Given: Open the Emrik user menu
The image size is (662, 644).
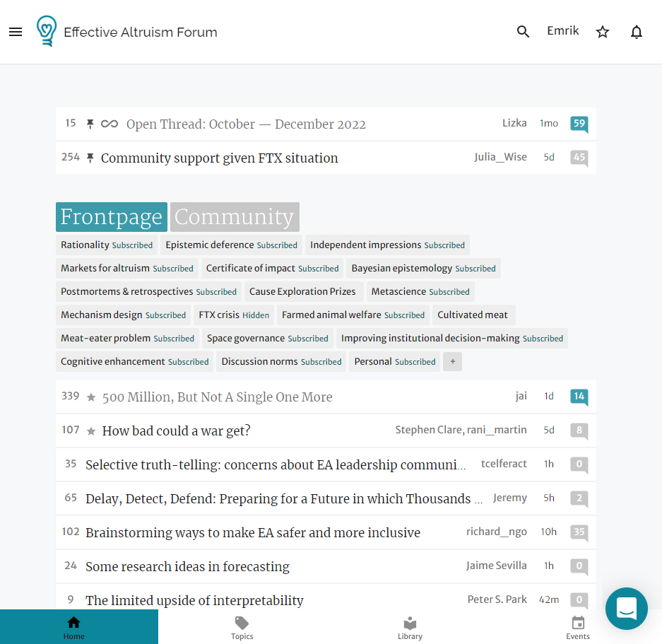Looking at the screenshot, I should pyautogui.click(x=563, y=31).
